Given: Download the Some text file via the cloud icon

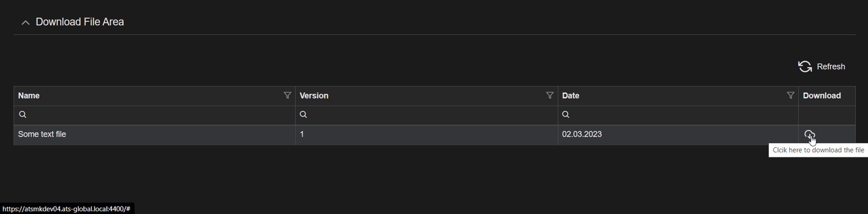Looking at the screenshot, I should [x=809, y=134].
